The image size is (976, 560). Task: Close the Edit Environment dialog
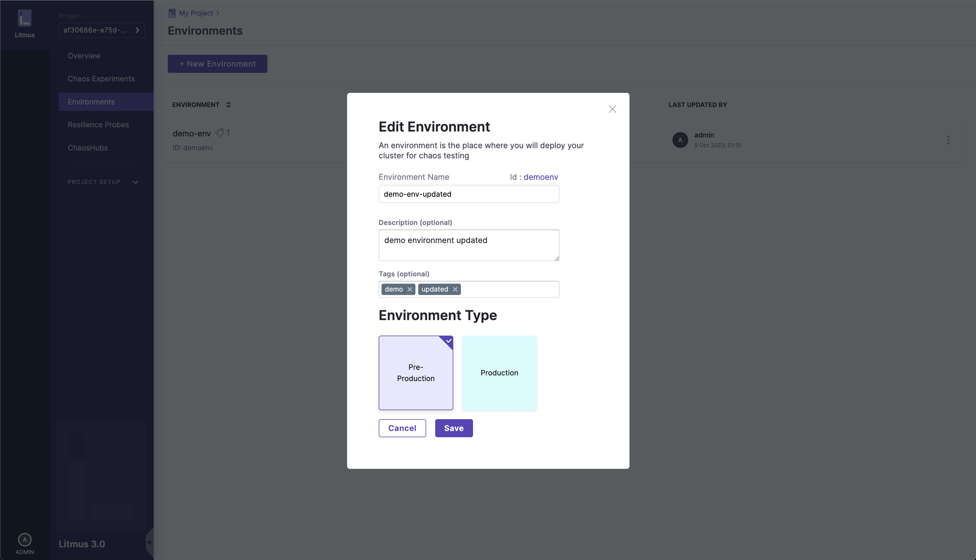pyautogui.click(x=612, y=109)
